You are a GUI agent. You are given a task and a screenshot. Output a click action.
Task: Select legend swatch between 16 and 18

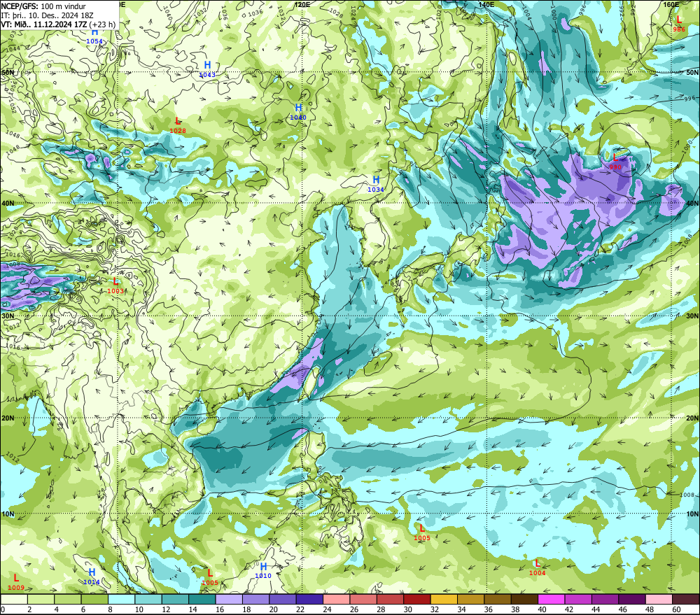tap(229, 600)
